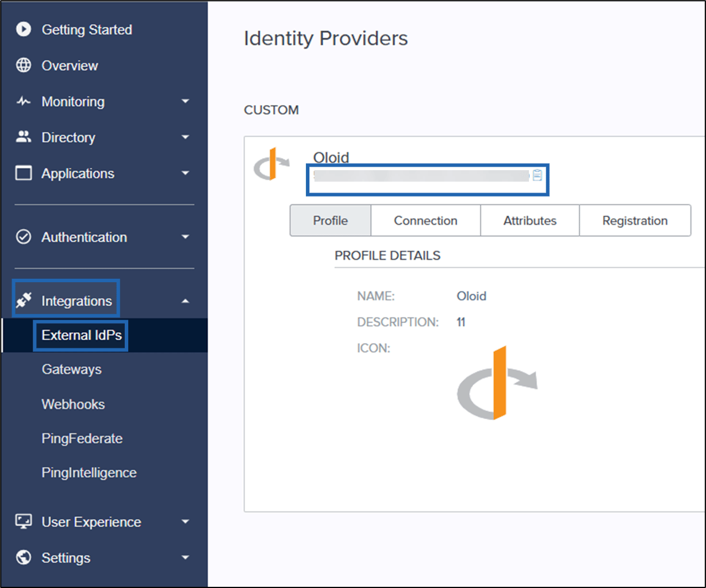
Task: Click the ICON: field label
Action: [x=374, y=348]
